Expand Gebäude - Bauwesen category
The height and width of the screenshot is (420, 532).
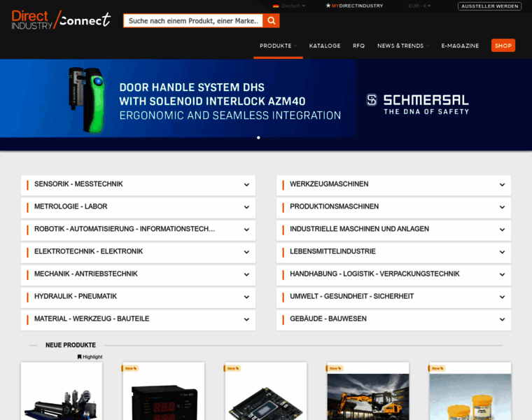(x=393, y=319)
